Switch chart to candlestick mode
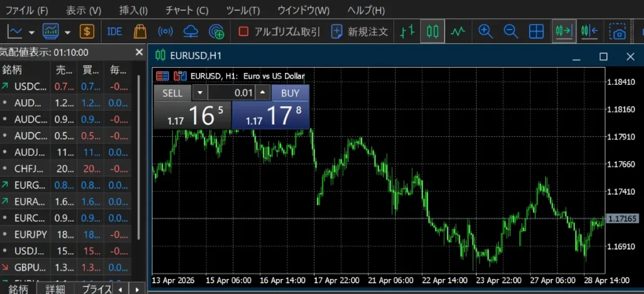The image size is (644, 294). pyautogui.click(x=433, y=31)
